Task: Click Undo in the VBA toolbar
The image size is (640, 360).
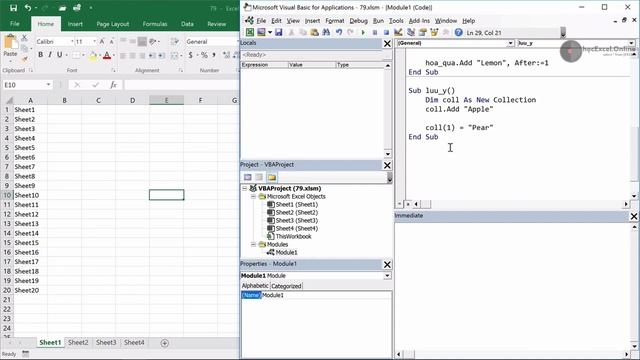Action: coord(339,32)
